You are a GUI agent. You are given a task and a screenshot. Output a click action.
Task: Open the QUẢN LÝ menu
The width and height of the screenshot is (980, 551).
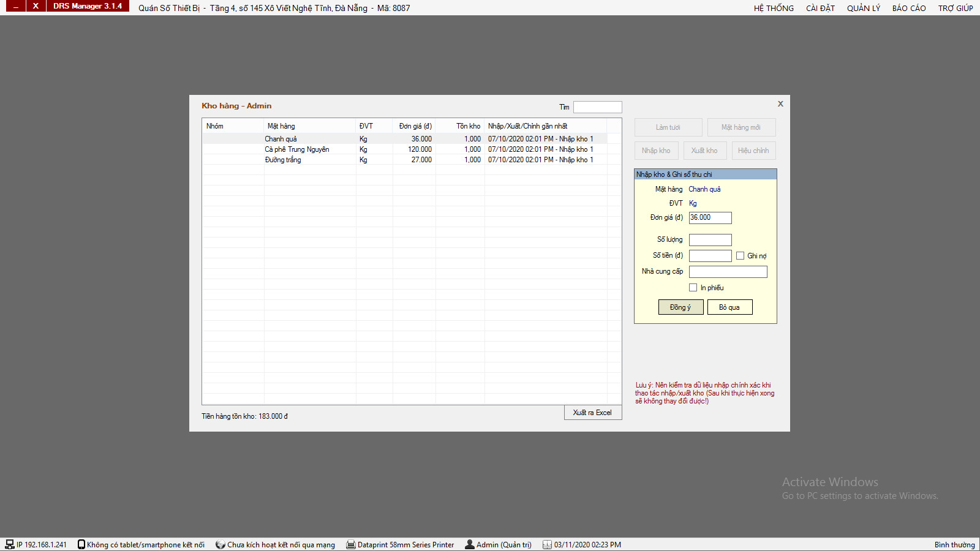coord(863,8)
